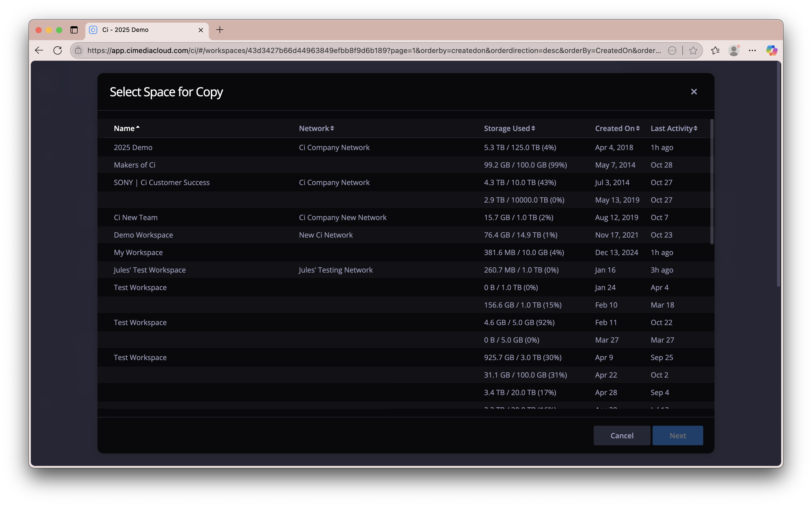Image resolution: width=812 pixels, height=506 pixels.
Task: Sort by Network column
Action: pyautogui.click(x=316, y=128)
